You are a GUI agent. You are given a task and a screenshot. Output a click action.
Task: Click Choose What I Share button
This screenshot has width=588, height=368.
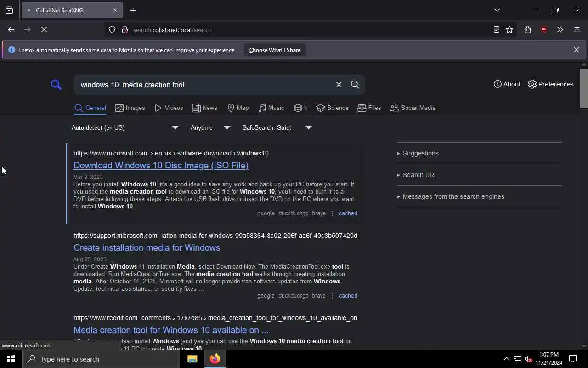point(275,50)
